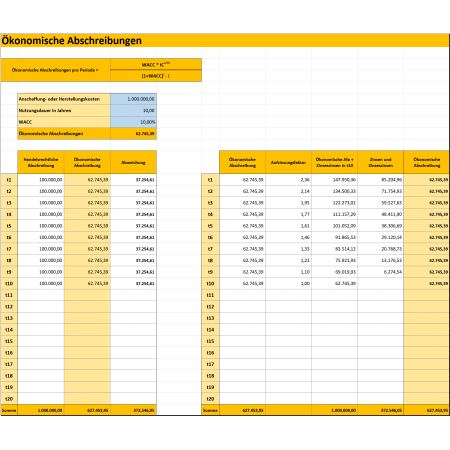The width and height of the screenshot is (450, 450).
Task: Select the t15 row label in the left table
Action: [9, 341]
